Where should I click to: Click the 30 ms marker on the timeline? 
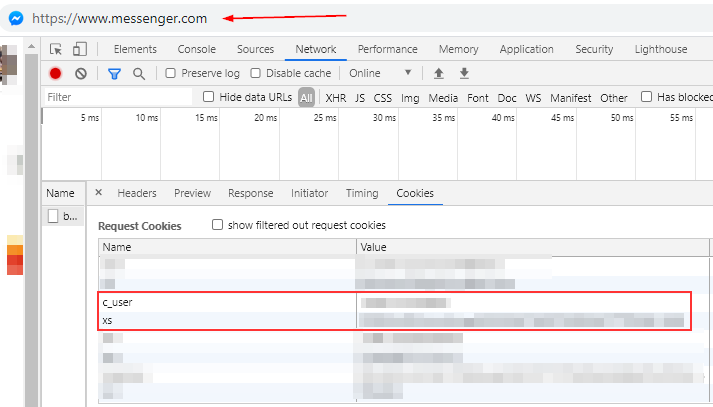[x=384, y=118]
